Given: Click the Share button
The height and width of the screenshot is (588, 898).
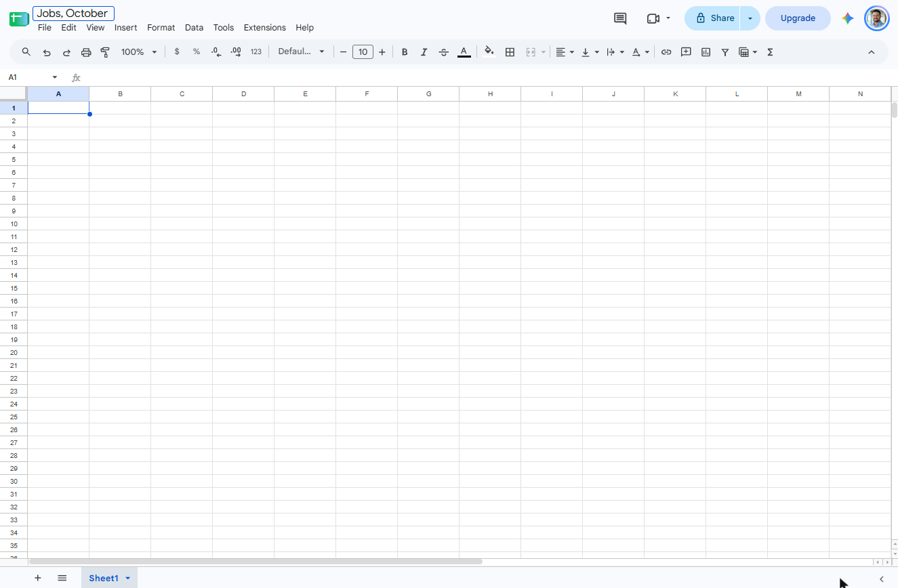Looking at the screenshot, I should [713, 18].
